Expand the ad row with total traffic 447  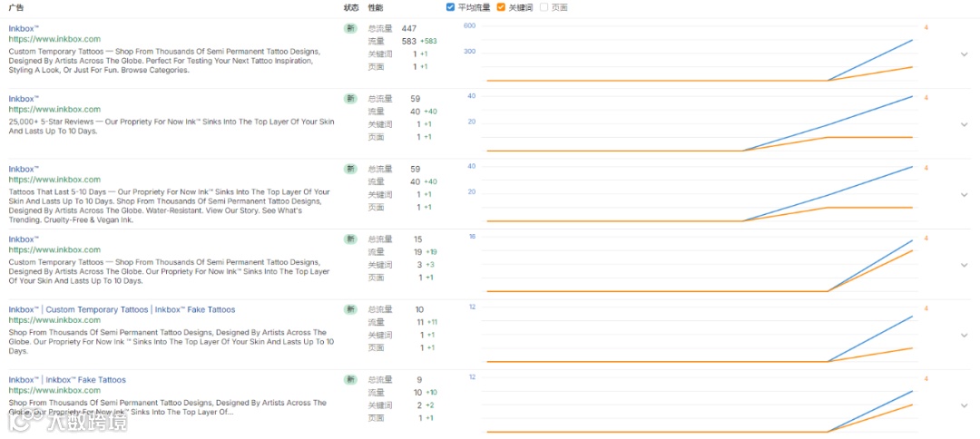click(x=965, y=54)
